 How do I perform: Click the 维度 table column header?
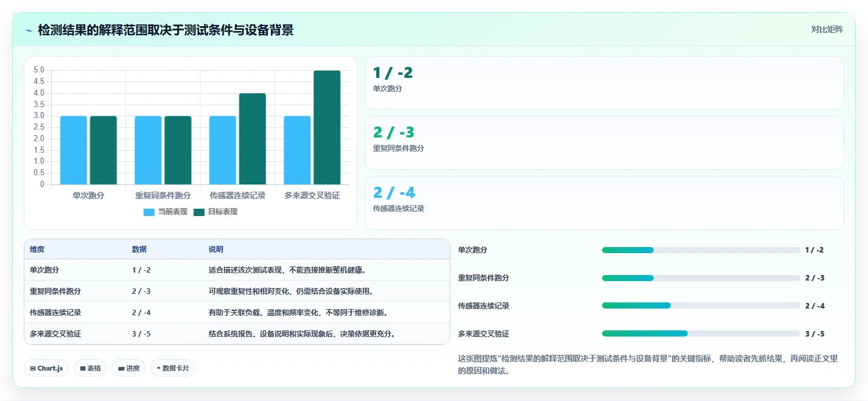coord(37,249)
